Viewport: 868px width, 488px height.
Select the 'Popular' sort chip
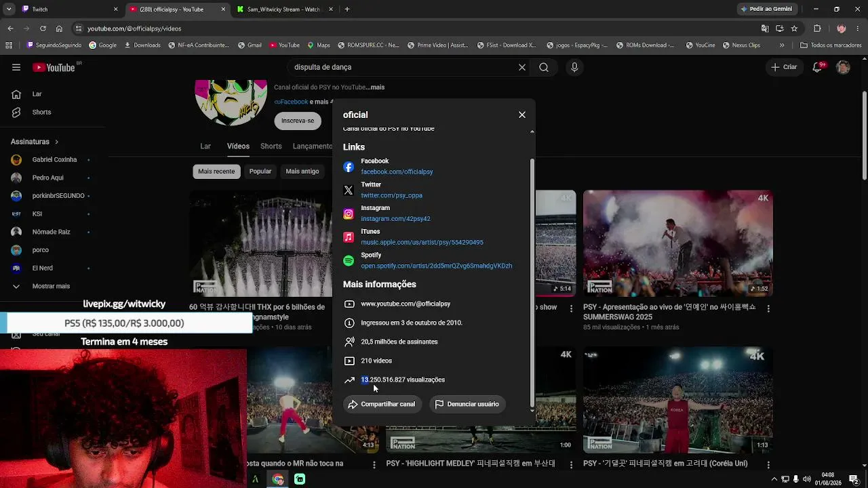click(x=260, y=171)
